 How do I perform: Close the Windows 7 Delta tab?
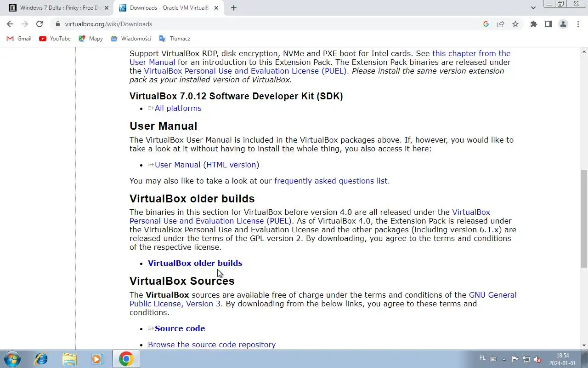click(106, 8)
